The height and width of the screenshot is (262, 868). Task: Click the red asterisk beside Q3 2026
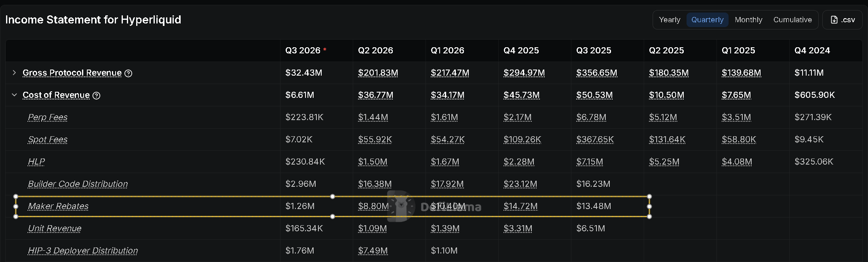(325, 49)
